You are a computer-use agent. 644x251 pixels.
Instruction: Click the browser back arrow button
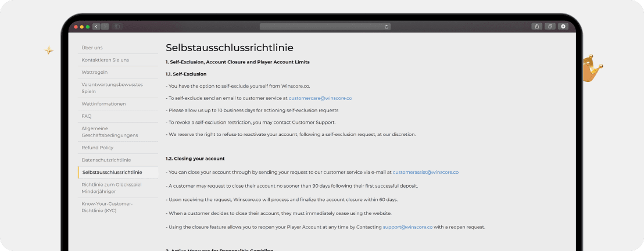click(x=96, y=27)
